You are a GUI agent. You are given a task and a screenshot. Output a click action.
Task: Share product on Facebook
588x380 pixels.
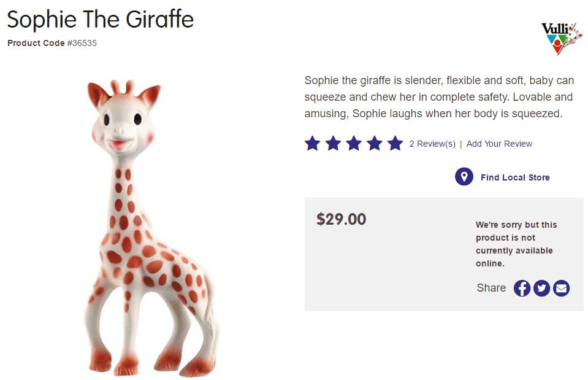522,288
